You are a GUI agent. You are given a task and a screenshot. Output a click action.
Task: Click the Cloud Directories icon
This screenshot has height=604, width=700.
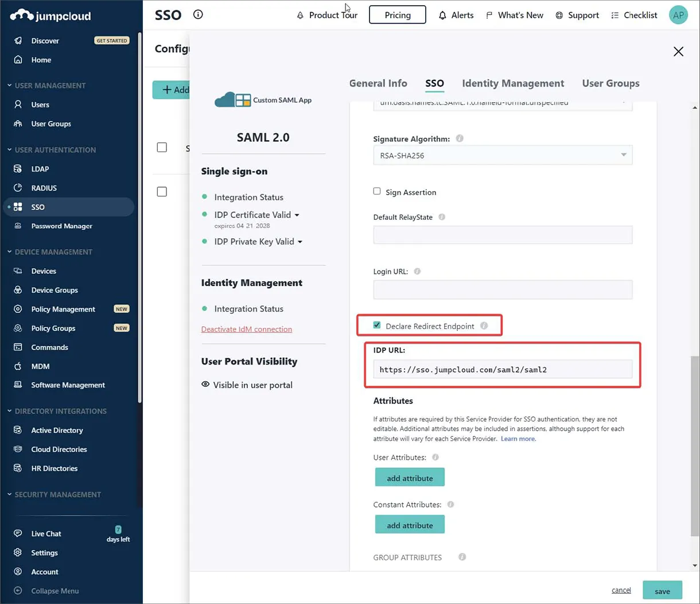click(18, 449)
